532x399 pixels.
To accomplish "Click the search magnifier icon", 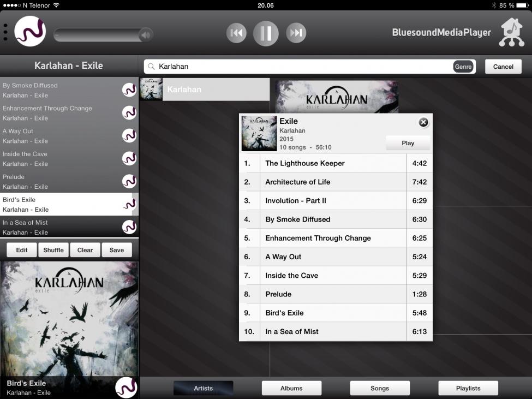I will (x=151, y=67).
